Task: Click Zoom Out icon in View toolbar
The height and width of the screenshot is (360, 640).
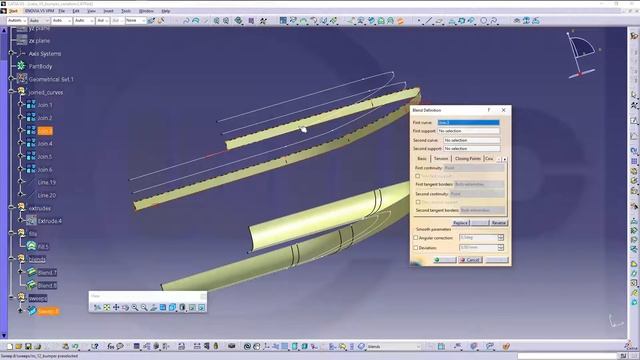Action: click(144, 307)
